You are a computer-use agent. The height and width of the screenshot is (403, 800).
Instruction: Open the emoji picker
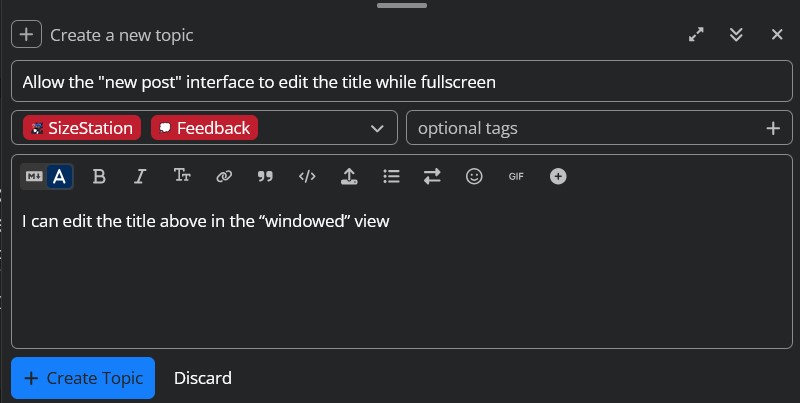coord(474,177)
